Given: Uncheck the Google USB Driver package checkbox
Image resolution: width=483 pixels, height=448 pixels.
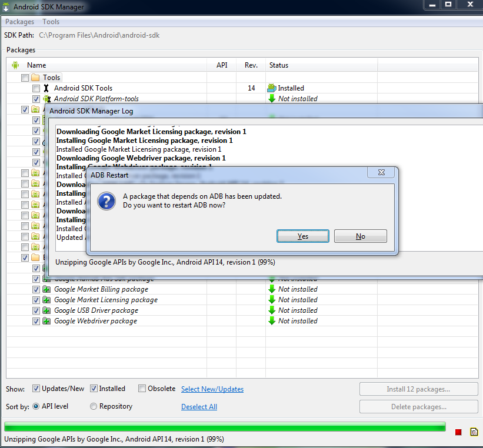Looking at the screenshot, I should pos(36,310).
